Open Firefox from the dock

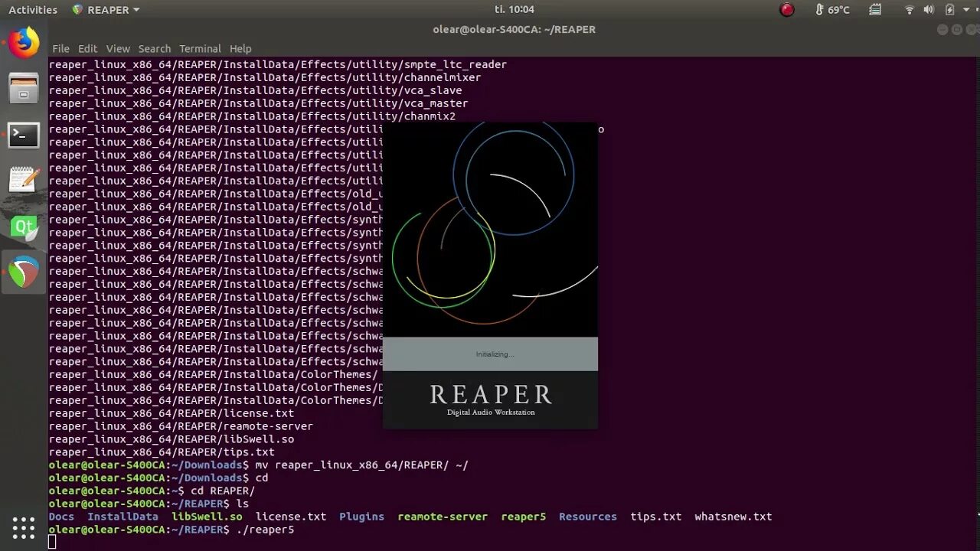[x=24, y=43]
